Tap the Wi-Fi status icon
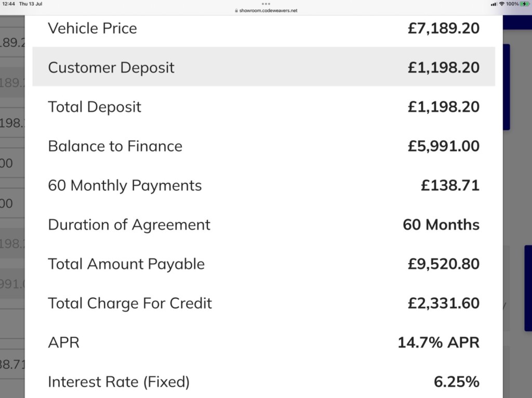 coord(501,4)
